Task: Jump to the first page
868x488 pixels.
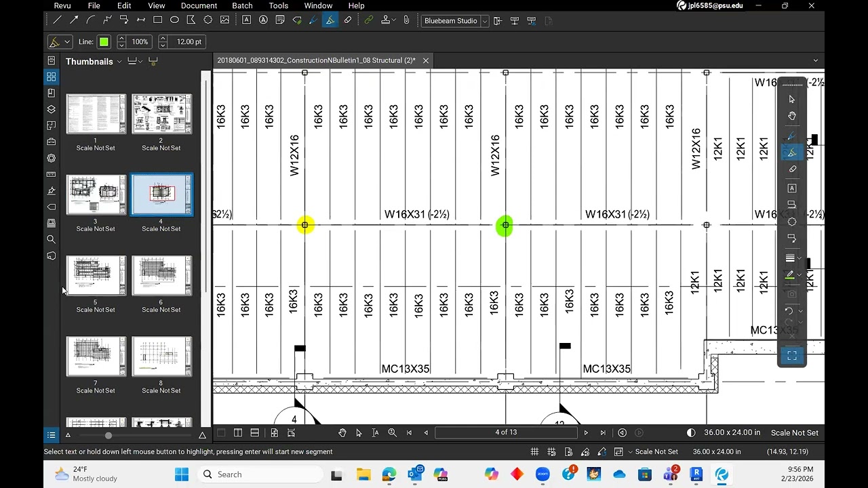Action: click(x=409, y=432)
